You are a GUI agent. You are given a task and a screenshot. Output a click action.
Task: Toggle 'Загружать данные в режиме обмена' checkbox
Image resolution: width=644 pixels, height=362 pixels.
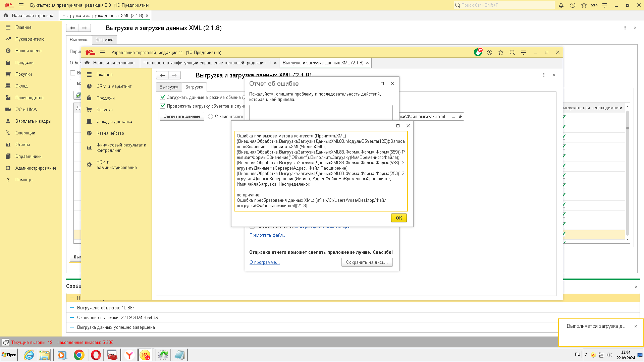pyautogui.click(x=163, y=97)
